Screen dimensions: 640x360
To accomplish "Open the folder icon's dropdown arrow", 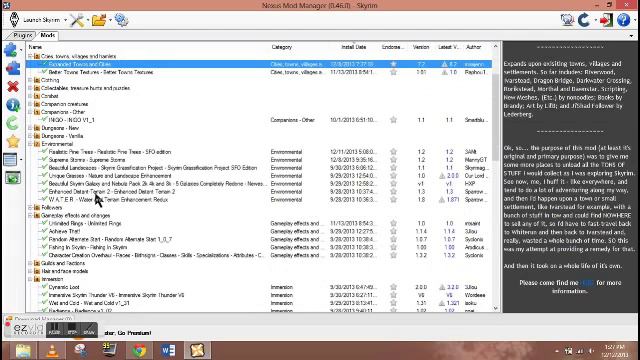I will 110,20.
